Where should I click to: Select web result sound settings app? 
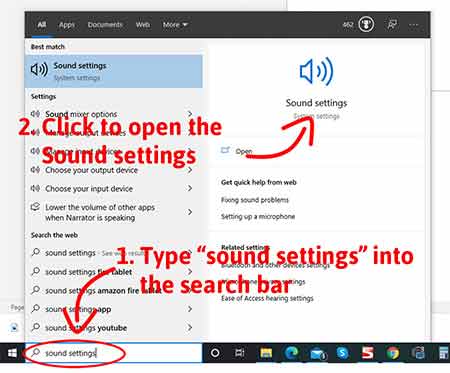click(113, 309)
